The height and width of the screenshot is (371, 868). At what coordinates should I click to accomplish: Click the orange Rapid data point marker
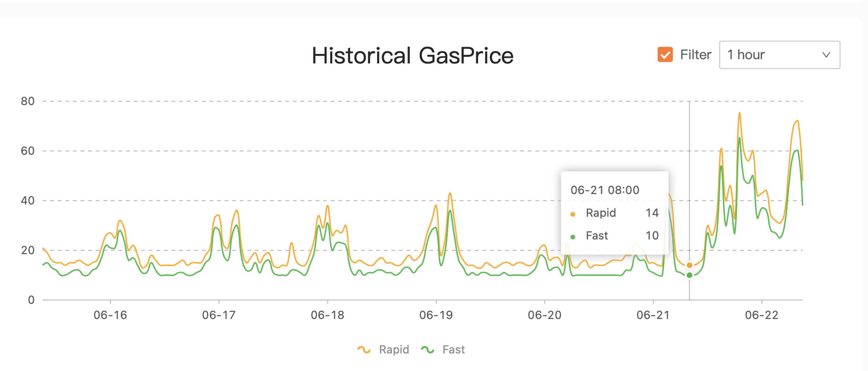click(x=690, y=265)
